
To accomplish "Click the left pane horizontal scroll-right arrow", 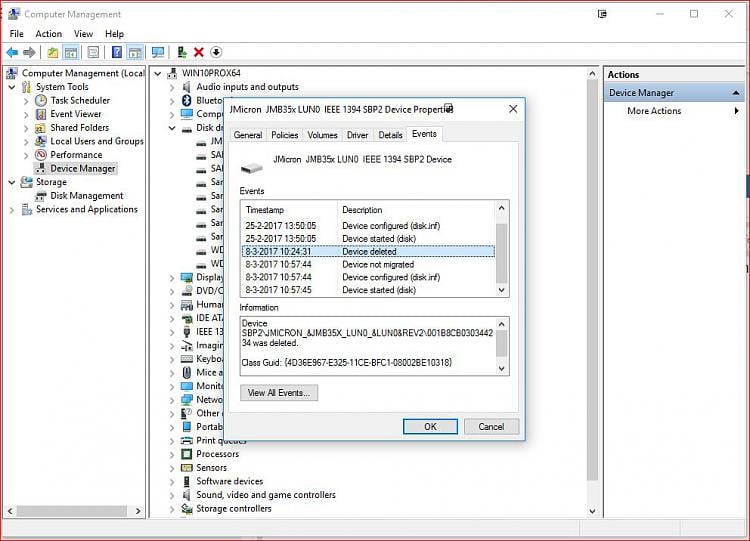I will point(138,511).
